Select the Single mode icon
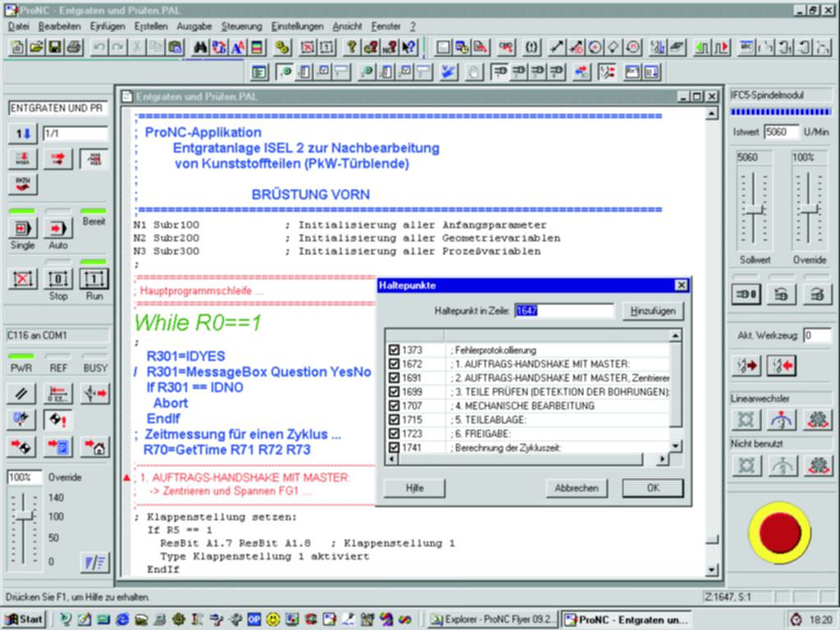Viewport: 840px width, 630px height. [x=22, y=228]
